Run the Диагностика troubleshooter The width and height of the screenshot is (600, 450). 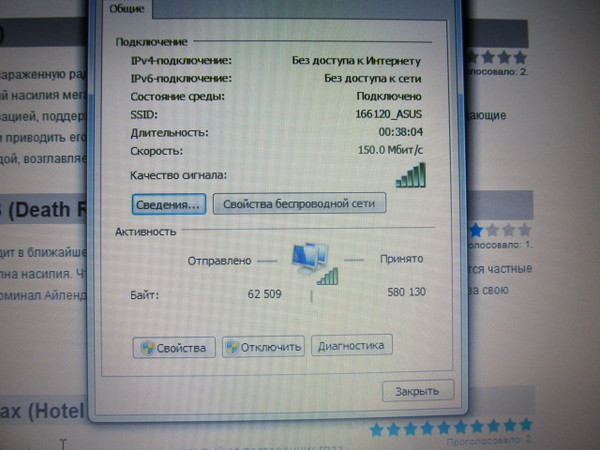pos(351,346)
